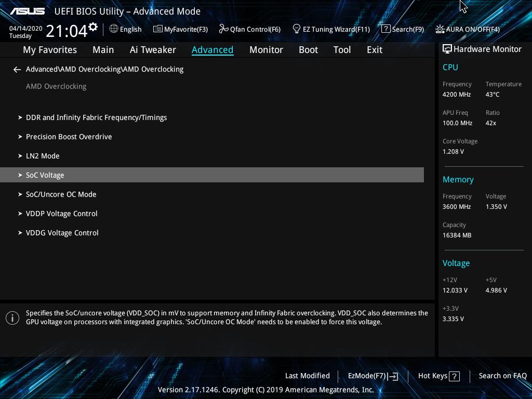The width and height of the screenshot is (532, 399).
Task: Click the Hardware Monitor screen icon
Action: 447,49
